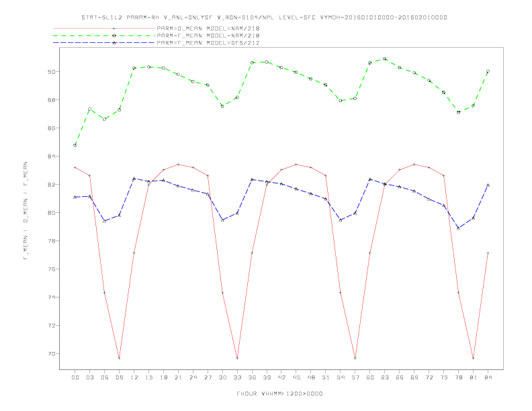
Task: Click y-axis tick label 78
Action: point(52,241)
